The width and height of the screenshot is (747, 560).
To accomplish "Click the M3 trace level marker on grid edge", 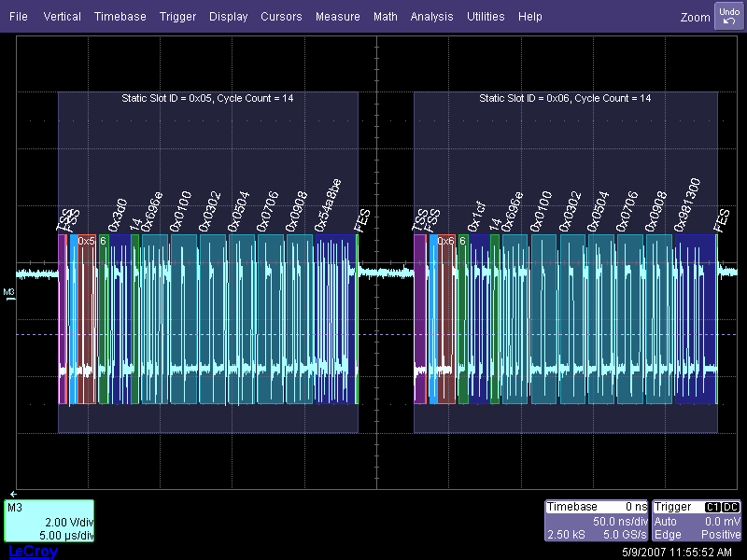I will [x=9, y=294].
